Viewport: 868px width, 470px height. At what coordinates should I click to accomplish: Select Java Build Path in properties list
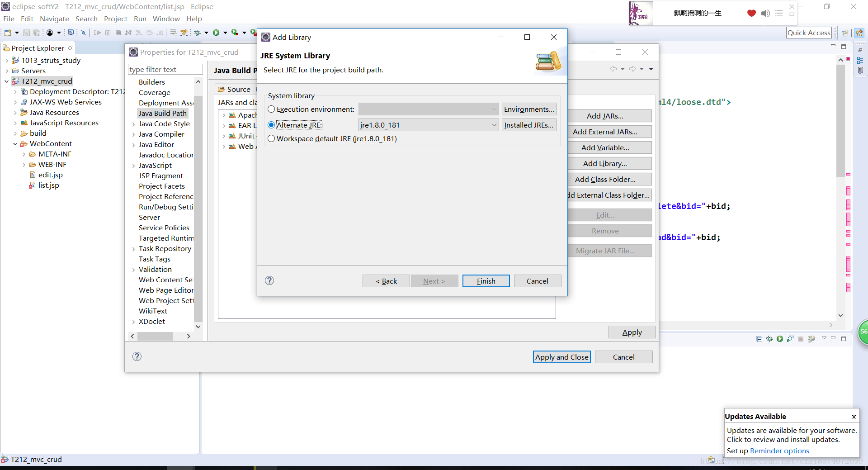pyautogui.click(x=162, y=113)
